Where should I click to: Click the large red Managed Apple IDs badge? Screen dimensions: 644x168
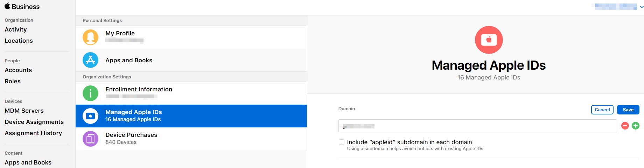[489, 40]
